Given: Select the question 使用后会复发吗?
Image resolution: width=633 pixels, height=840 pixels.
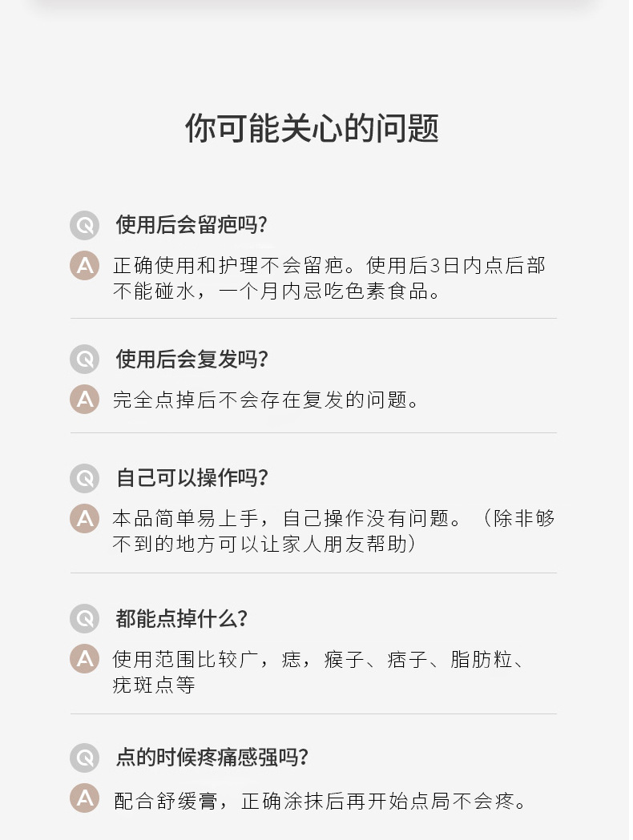Looking at the screenshot, I should (x=192, y=360).
